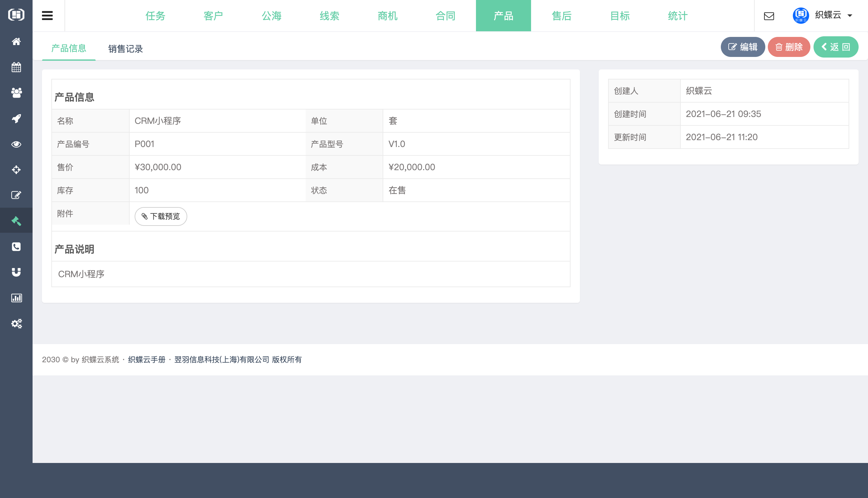Check messages via the envelope icon
The height and width of the screenshot is (498, 868).
(769, 16)
